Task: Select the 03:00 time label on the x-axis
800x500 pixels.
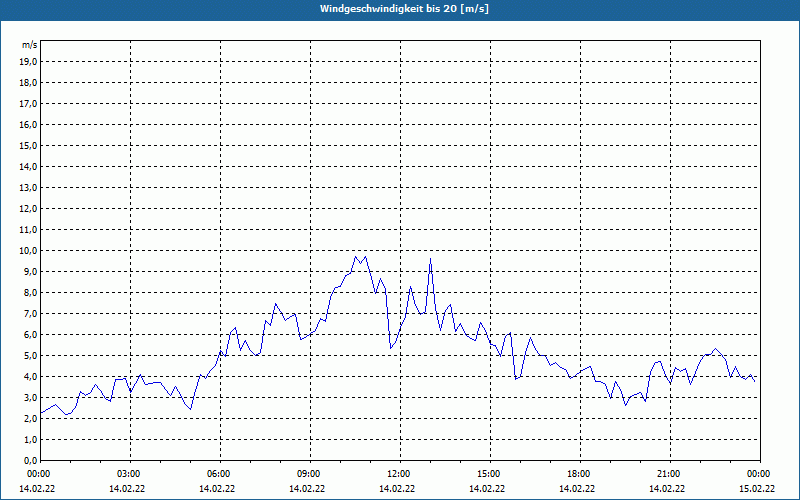Action: pyautogui.click(x=129, y=473)
